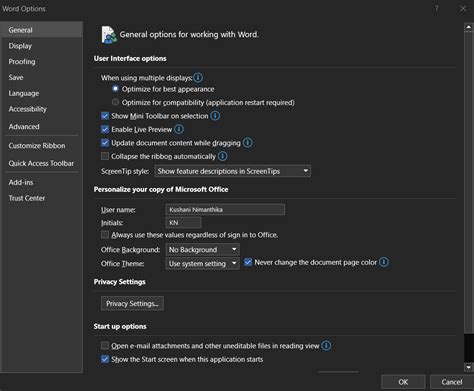The width and height of the screenshot is (474, 391).
Task: Click the Privacy Settings button
Action: tap(132, 303)
